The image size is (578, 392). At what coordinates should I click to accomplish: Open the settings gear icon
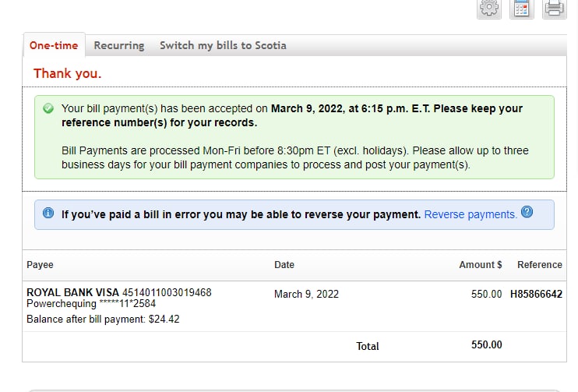[x=489, y=8]
